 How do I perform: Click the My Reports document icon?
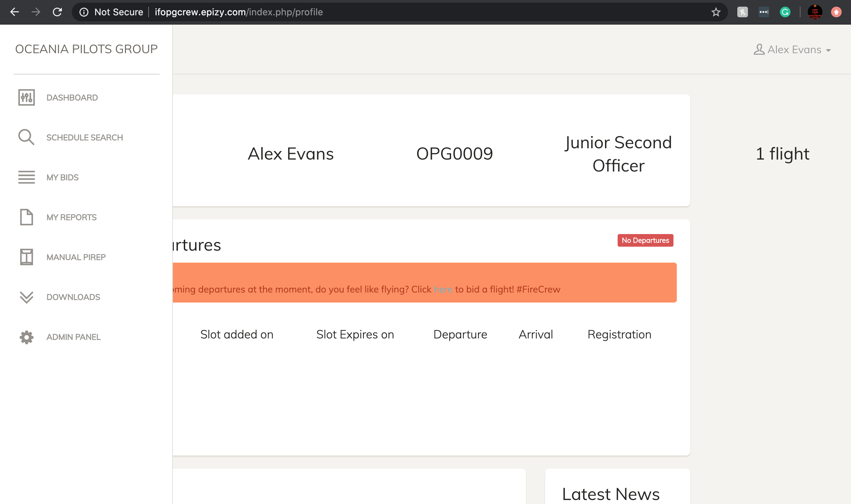pos(27,217)
